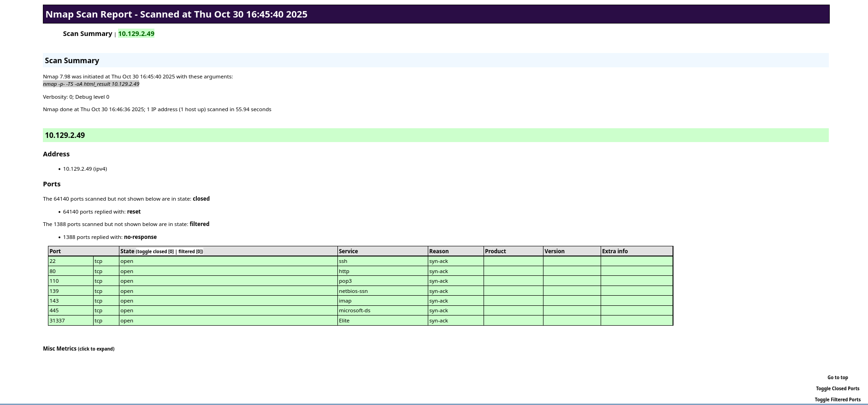The height and width of the screenshot is (405, 868).
Task: Click the 10.129.2.49 host section heading bar
Action: tap(436, 135)
